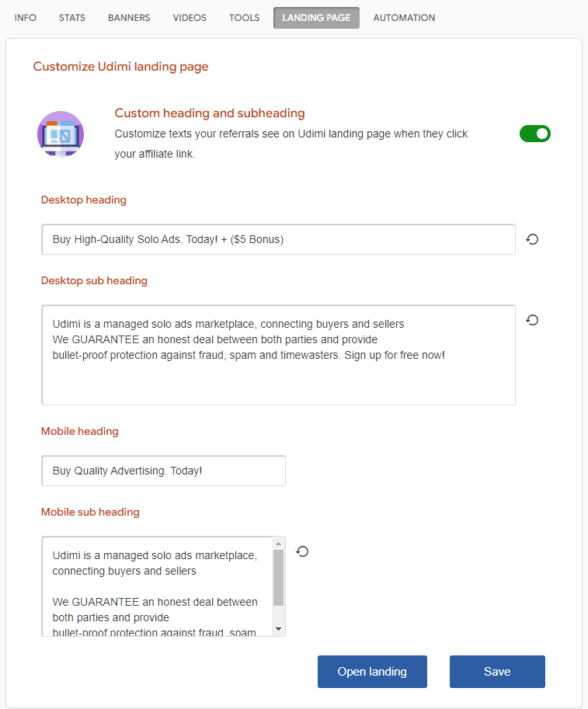
Task: Reset the Desktop heading text
Action: coord(532,239)
